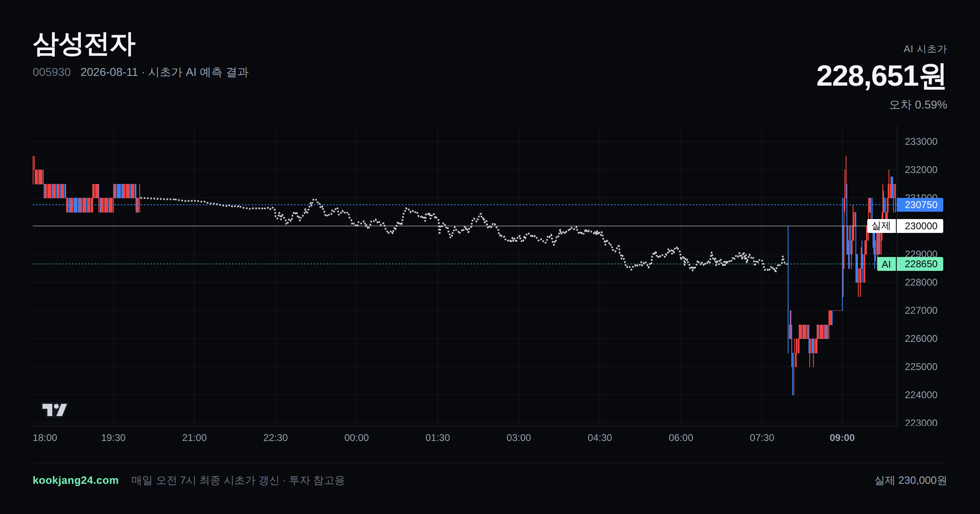Click the 225000 price axis label
The width and height of the screenshot is (980, 514).
coord(921,367)
